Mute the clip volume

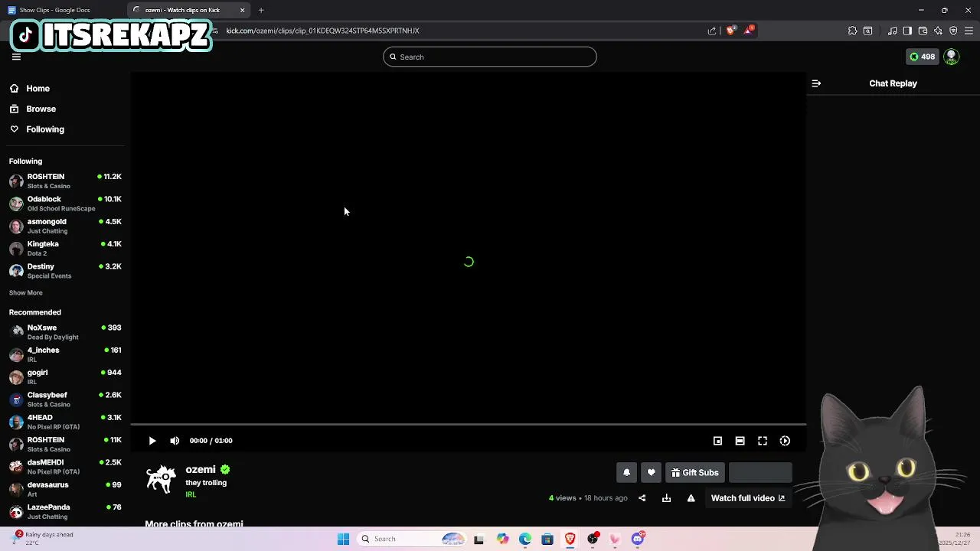point(175,441)
